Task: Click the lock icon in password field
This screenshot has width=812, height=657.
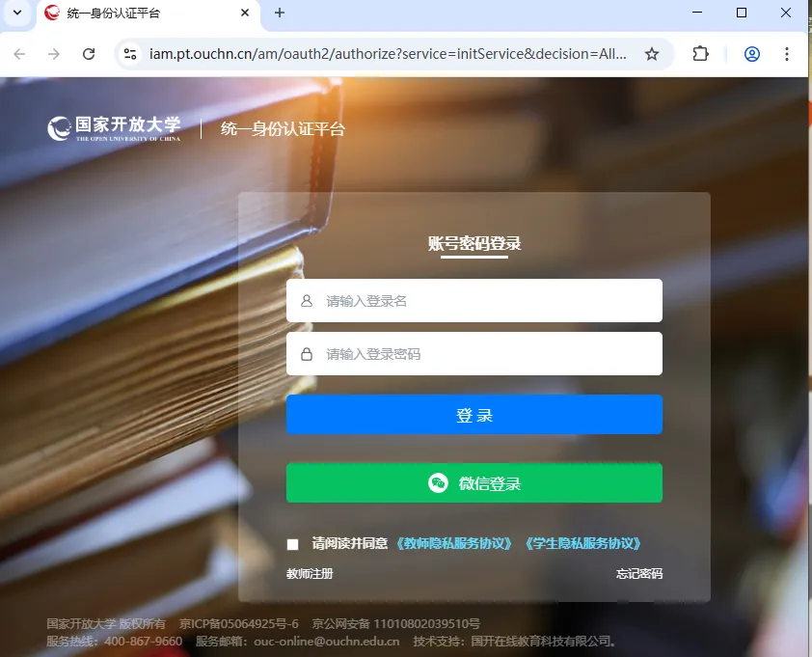Action: tap(307, 354)
